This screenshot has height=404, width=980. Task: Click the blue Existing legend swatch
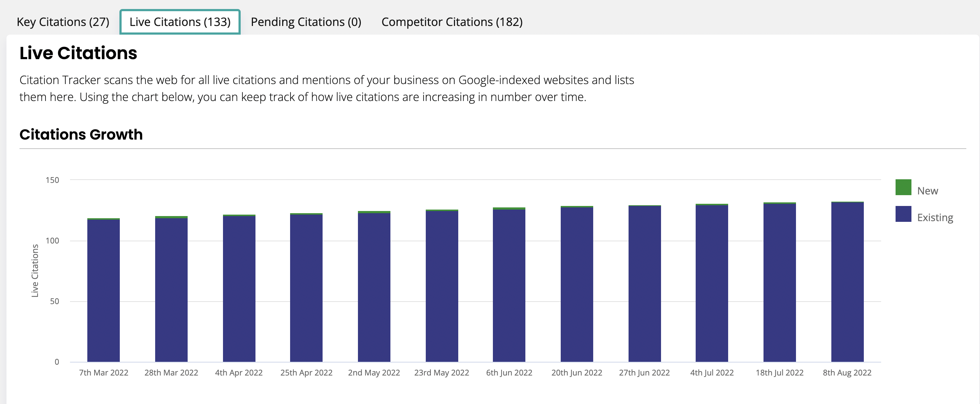[903, 214]
